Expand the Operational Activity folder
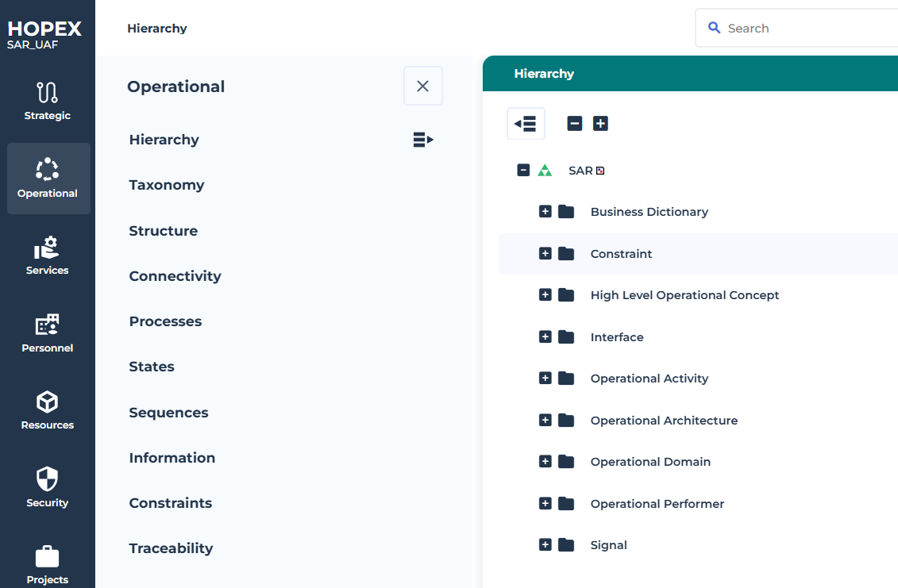 click(545, 379)
